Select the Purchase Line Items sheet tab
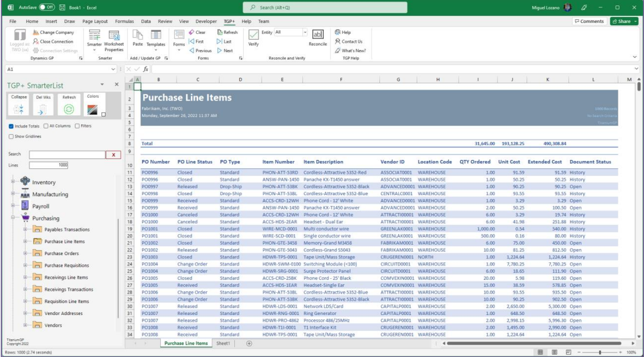The width and height of the screenshot is (644, 357). [186, 343]
